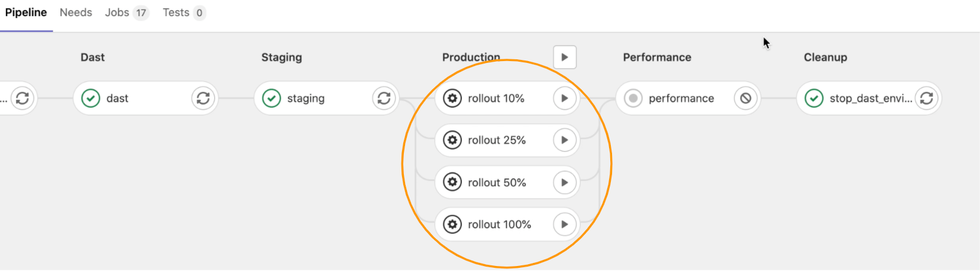Play the rollout 10% manual job
Screen dimensions: 980x272
pyautogui.click(x=564, y=98)
